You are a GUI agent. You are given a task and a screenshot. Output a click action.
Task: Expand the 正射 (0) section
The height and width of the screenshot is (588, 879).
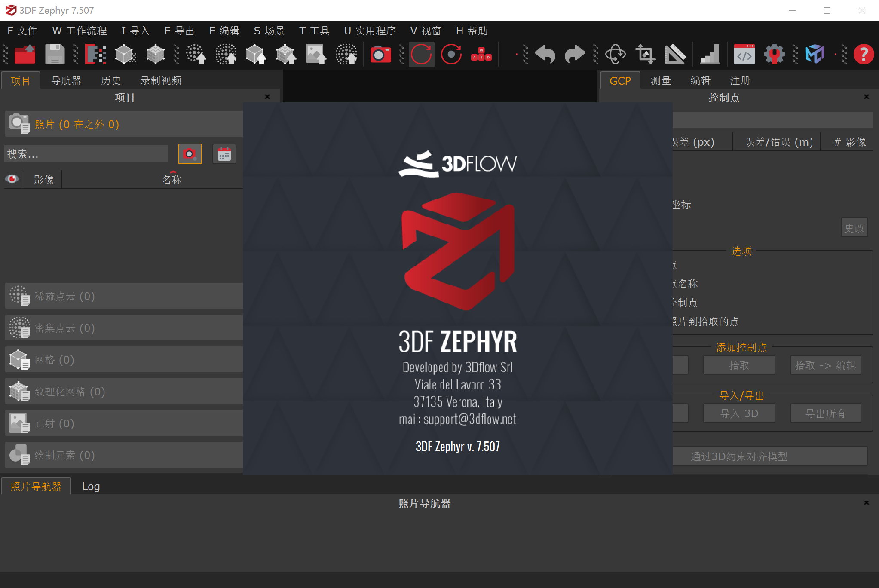124,423
